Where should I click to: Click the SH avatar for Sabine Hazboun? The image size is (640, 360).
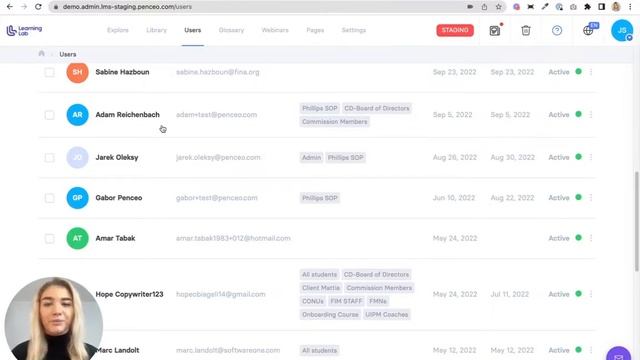pyautogui.click(x=77, y=72)
